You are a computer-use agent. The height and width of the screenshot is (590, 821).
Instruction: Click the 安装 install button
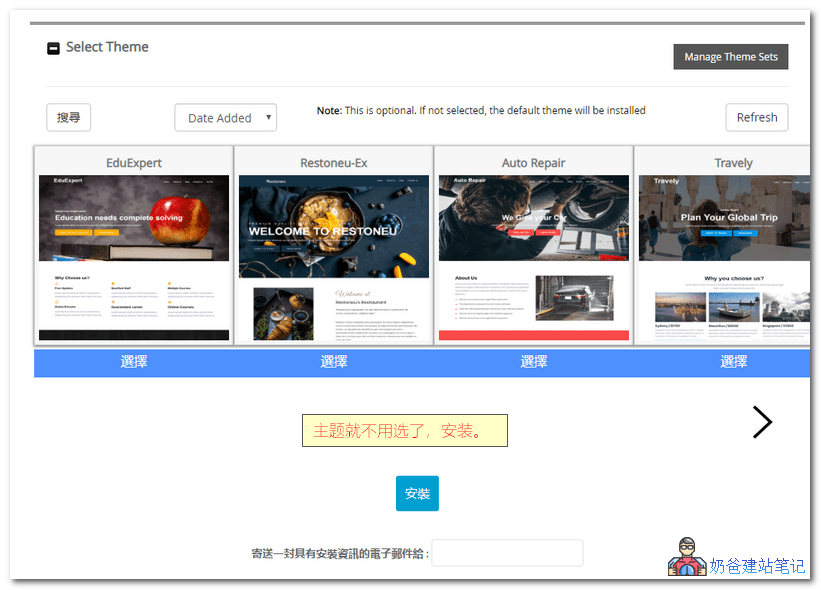click(417, 493)
